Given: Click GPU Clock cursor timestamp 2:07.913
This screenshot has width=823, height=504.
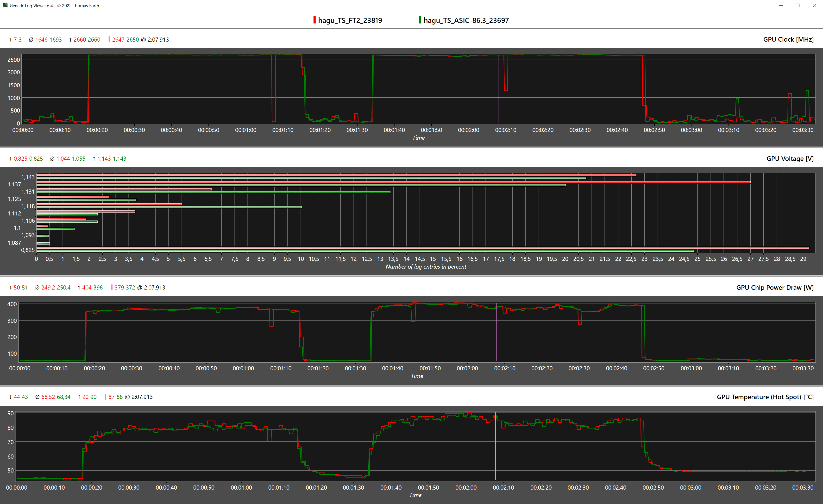Looking at the screenshot, I should tap(158, 39).
